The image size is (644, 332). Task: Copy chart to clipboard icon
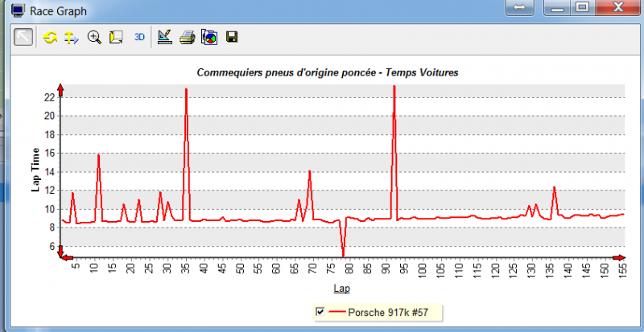[208, 37]
